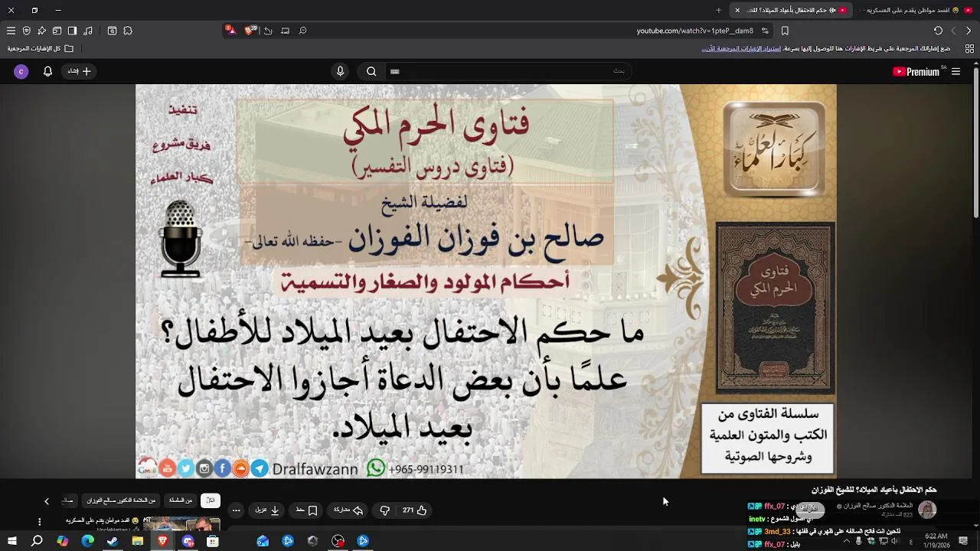The width and height of the screenshot is (980, 551).
Task: Open File Explorer from the taskbar
Action: (138, 541)
